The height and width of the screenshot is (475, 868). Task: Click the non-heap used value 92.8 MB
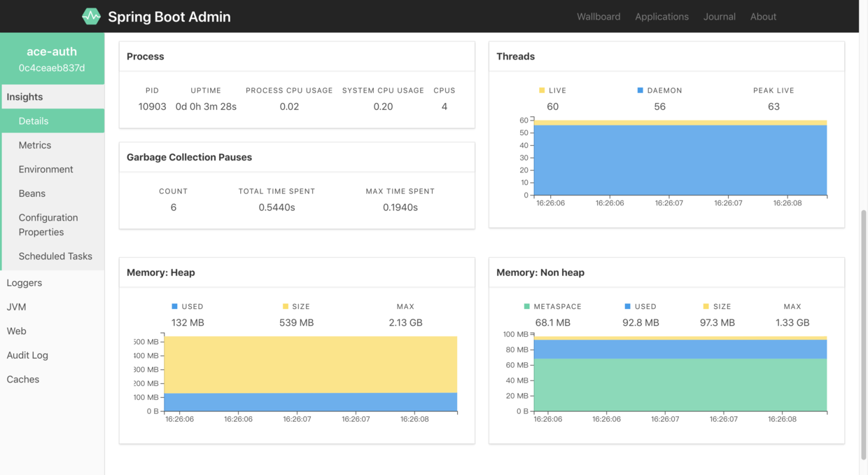tap(640, 322)
